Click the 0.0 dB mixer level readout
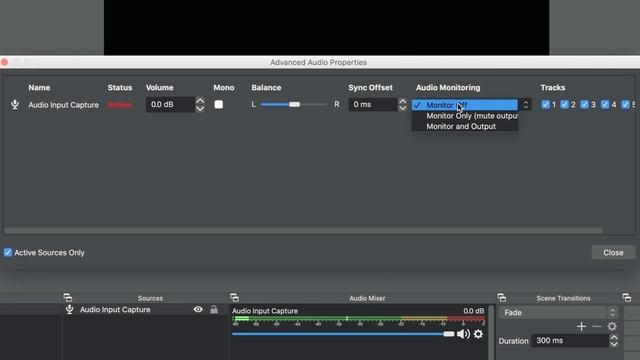The width and height of the screenshot is (640, 360). click(x=473, y=311)
